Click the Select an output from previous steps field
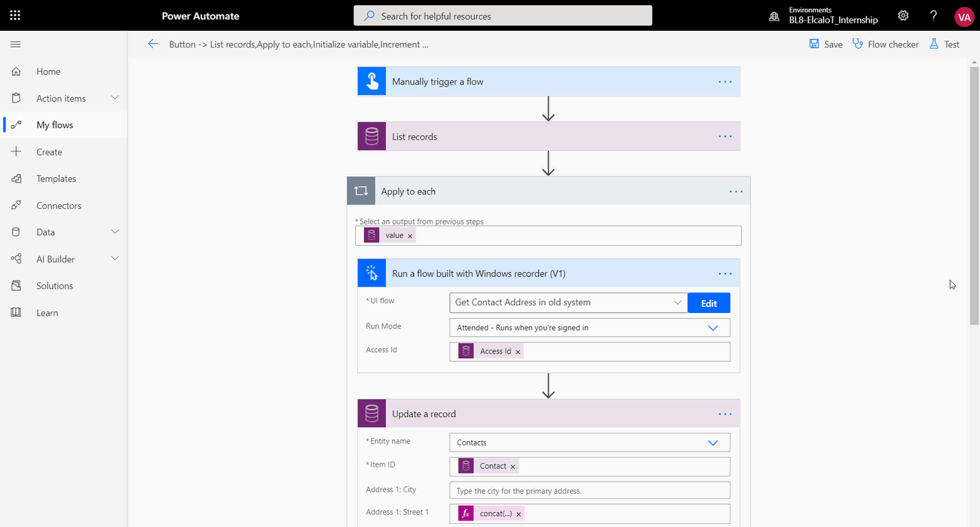 (x=548, y=236)
